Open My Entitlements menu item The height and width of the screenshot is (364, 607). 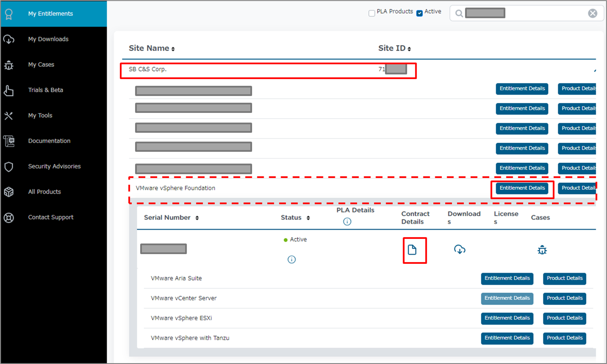[x=50, y=14]
